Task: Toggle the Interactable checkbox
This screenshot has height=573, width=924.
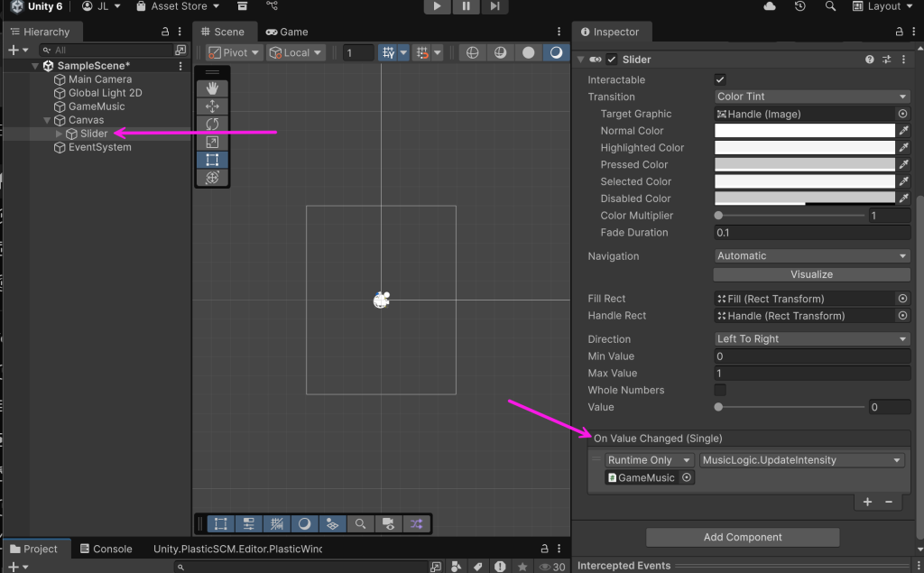Action: click(720, 79)
